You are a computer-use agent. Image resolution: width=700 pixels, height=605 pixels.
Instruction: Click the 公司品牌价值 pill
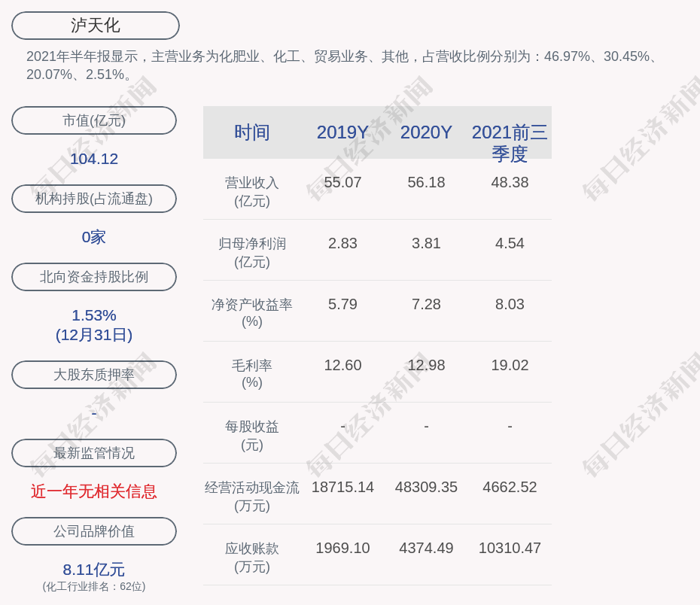(94, 531)
